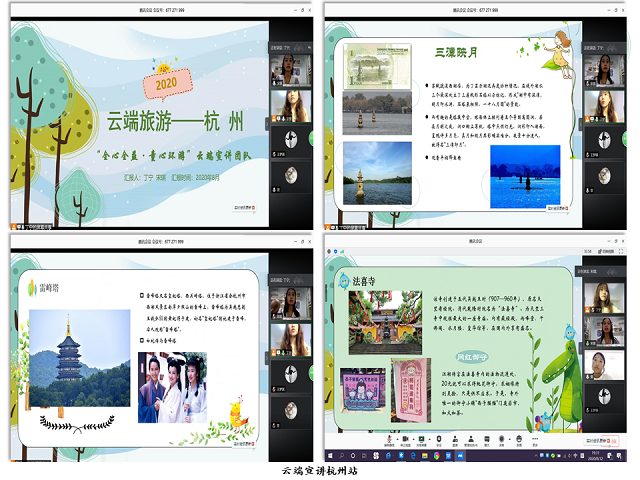This screenshot has height=480, width=640.
Task: Toggle the Security icon in 法喜寺 window toolbar
Action: point(436,440)
